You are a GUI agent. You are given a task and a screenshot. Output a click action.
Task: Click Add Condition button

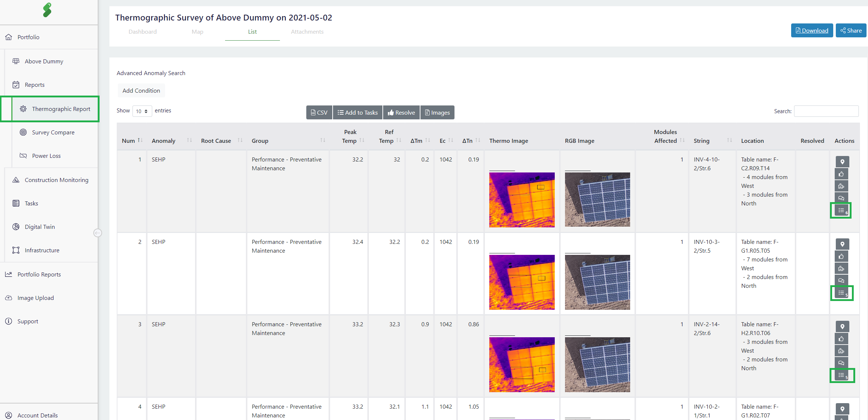click(x=141, y=90)
